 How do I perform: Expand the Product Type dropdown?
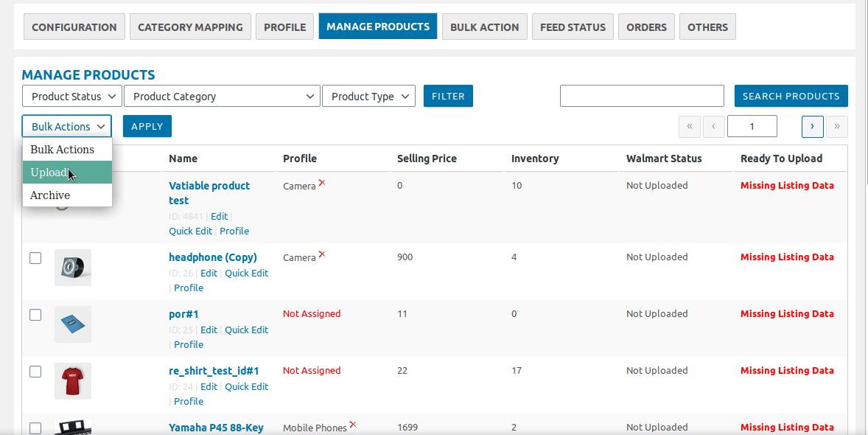point(368,96)
